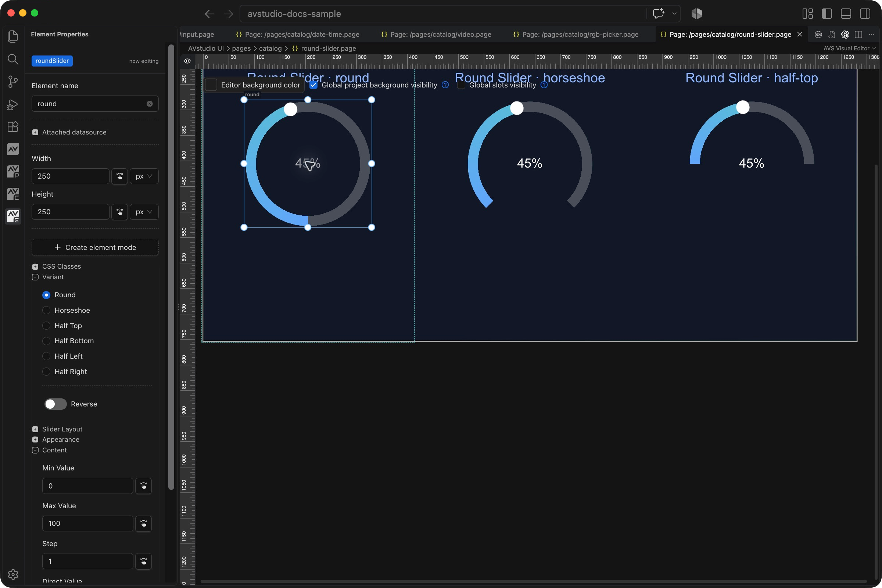This screenshot has height=588, width=882.
Task: Open the AV logo panel without letter
Action: 13,149
